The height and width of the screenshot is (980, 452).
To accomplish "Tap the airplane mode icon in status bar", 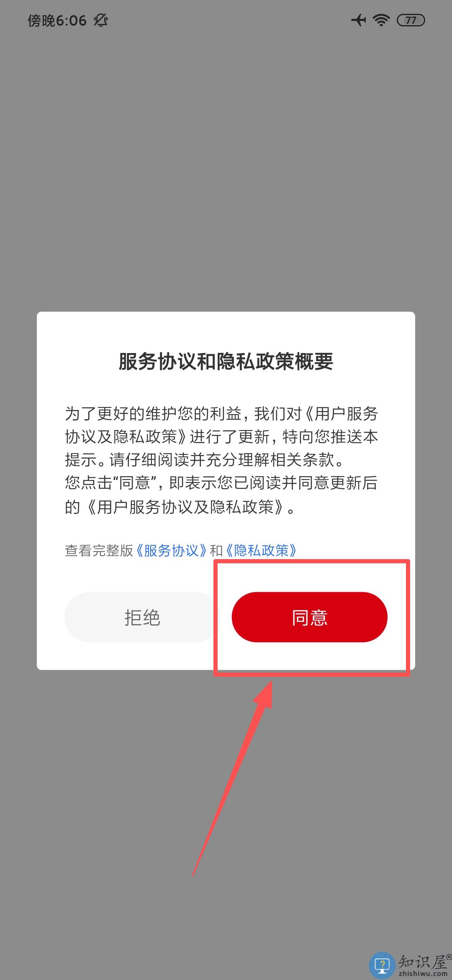I will tap(359, 20).
